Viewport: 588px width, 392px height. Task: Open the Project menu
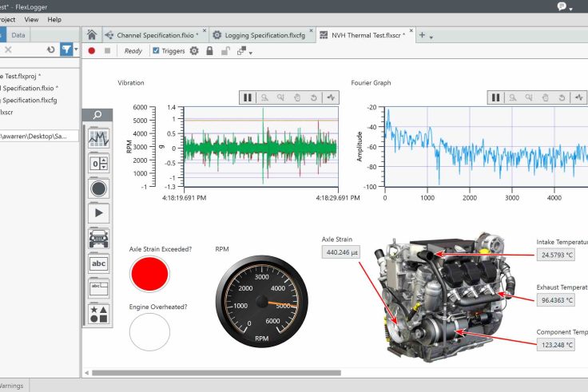(x=7, y=19)
